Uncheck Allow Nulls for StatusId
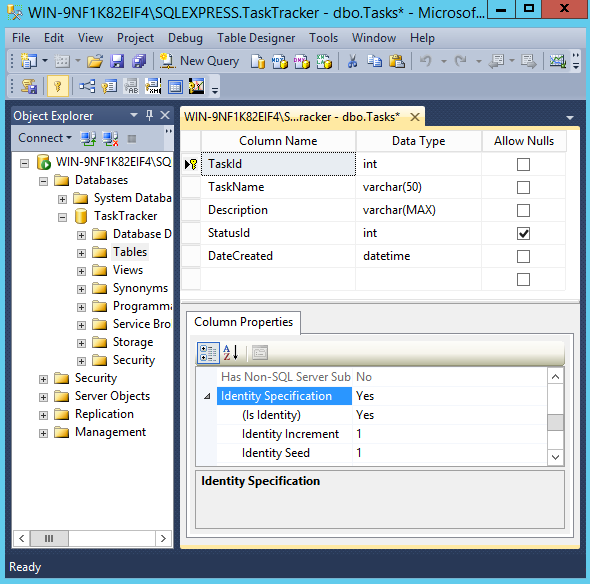This screenshot has width=590, height=584. 523,233
